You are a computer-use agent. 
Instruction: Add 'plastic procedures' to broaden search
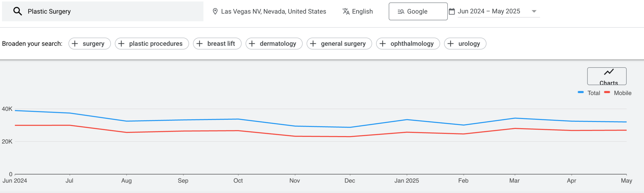point(152,44)
